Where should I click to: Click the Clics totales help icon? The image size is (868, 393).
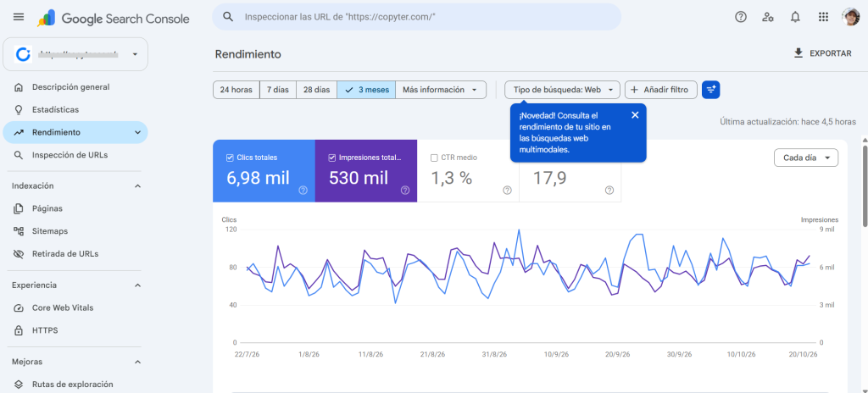coord(303,191)
